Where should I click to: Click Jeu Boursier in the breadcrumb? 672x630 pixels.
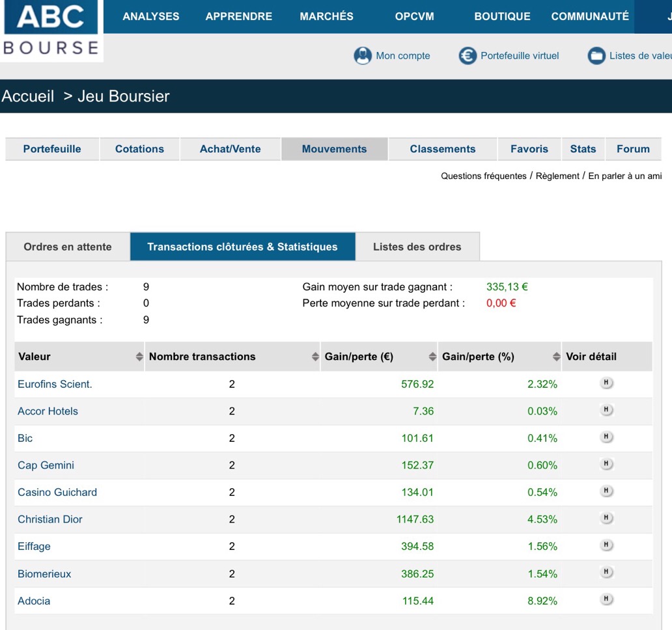tap(124, 96)
